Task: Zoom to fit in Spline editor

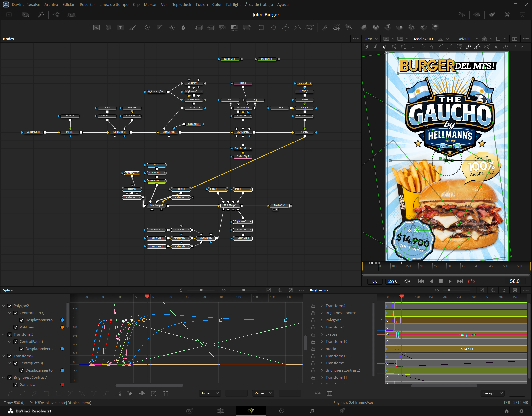Action: point(291,290)
